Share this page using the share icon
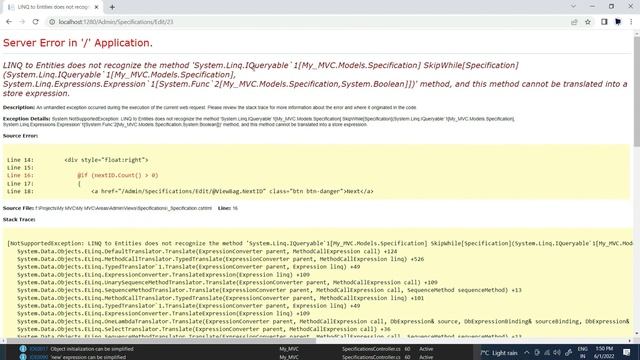The height and width of the screenshot is (360, 640). (x=574, y=22)
